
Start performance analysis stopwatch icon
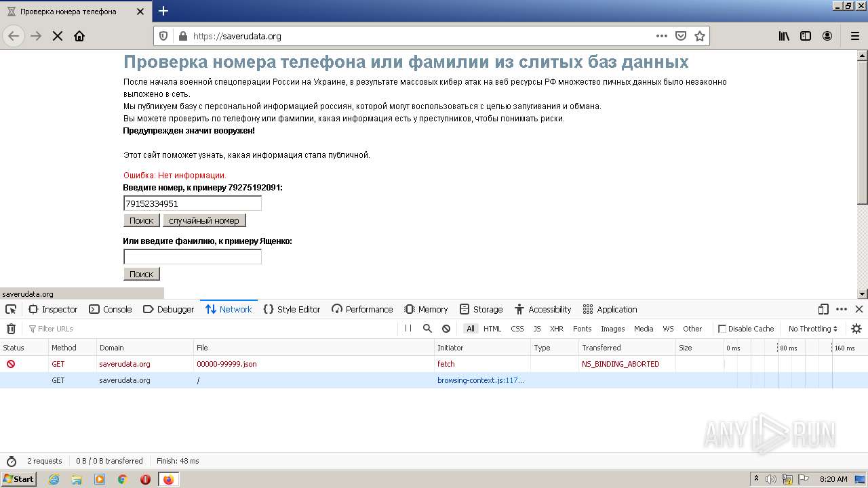(x=11, y=461)
